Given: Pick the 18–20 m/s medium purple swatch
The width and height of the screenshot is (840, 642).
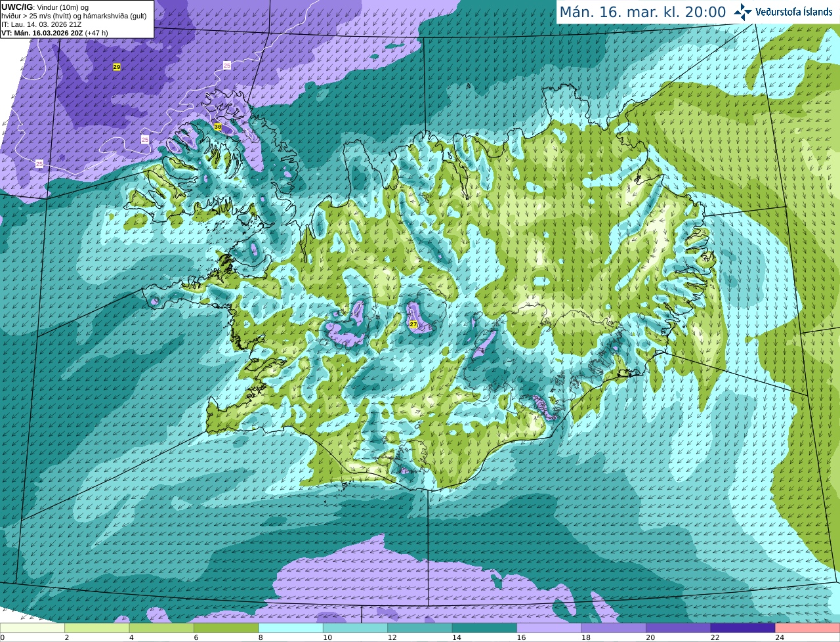Looking at the screenshot, I should click(614, 628).
